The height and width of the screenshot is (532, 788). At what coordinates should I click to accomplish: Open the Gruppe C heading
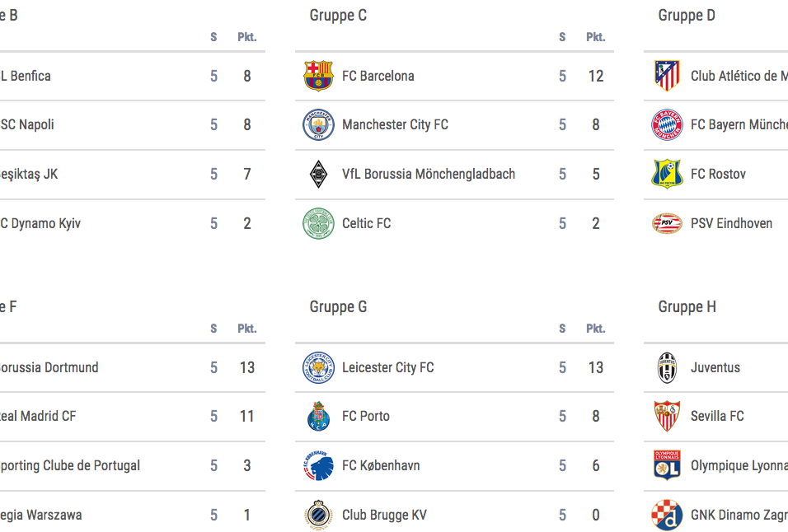tap(338, 16)
